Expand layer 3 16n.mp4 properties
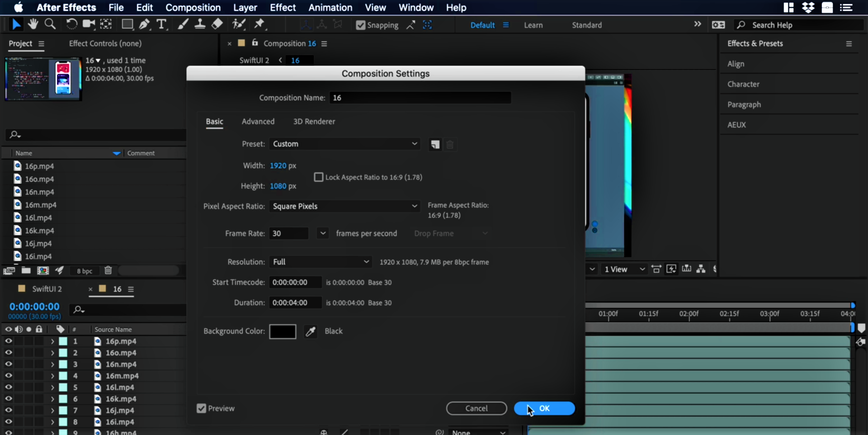 tap(52, 364)
